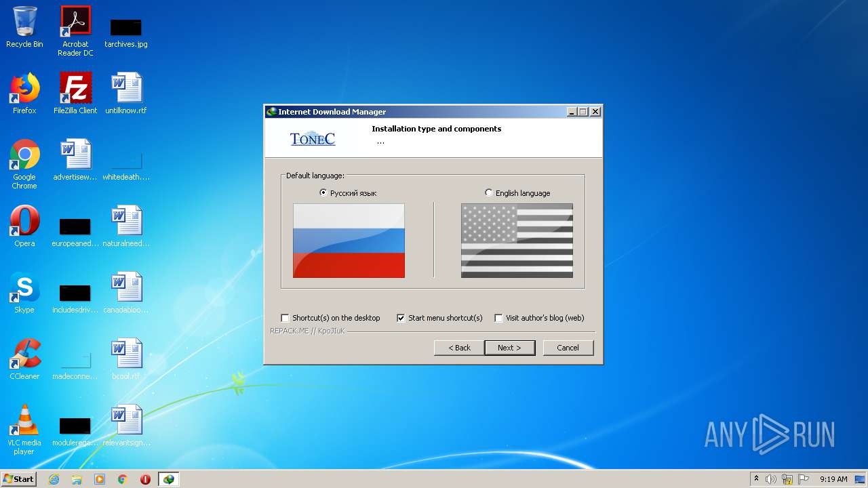The image size is (868, 488).
Task: Select the moduleregar... desktop file
Action: tap(75, 431)
